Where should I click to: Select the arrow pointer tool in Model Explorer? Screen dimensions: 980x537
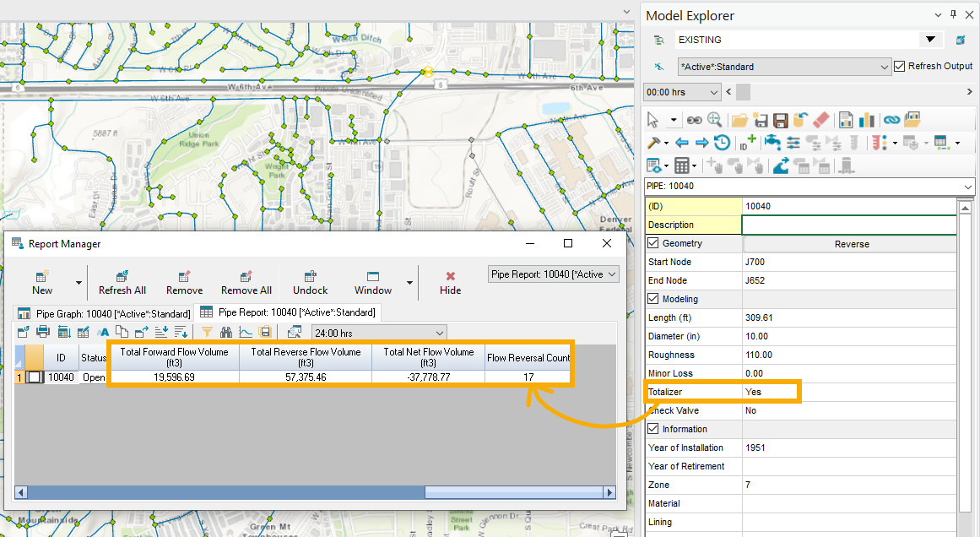[652, 119]
